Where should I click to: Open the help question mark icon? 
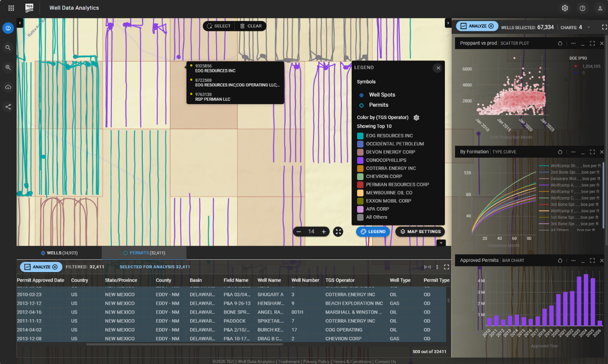[582, 8]
